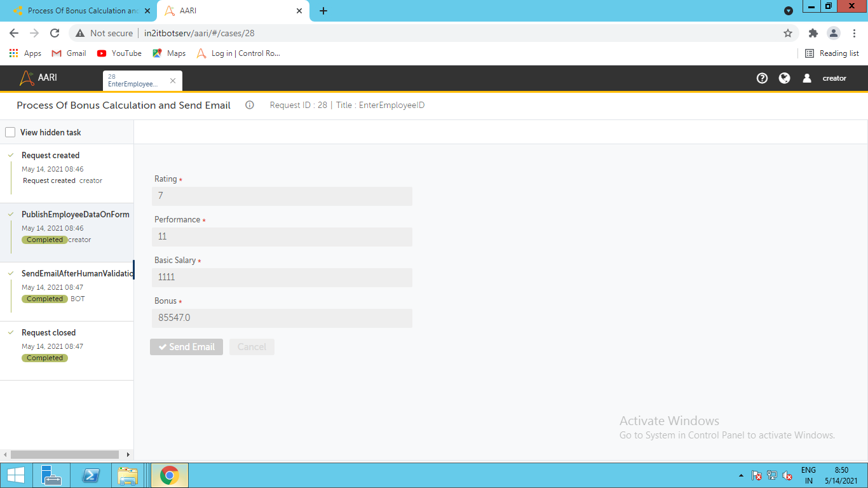Viewport: 868px width, 488px height.
Task: Click the ENG IN language indicator
Action: [x=808, y=475]
